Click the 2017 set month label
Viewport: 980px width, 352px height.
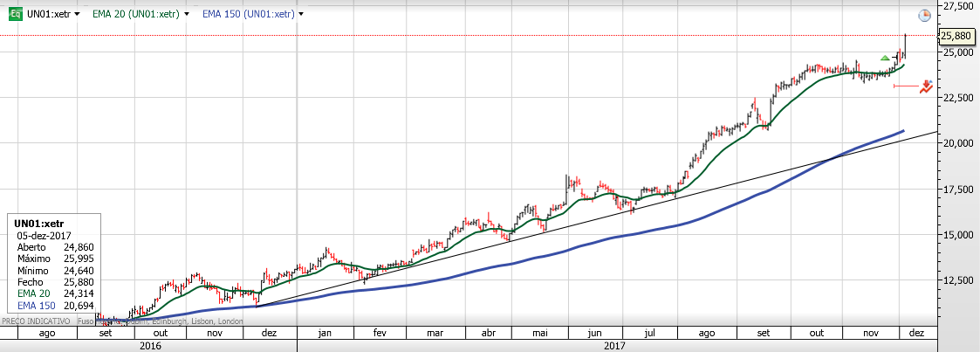pyautogui.click(x=763, y=334)
